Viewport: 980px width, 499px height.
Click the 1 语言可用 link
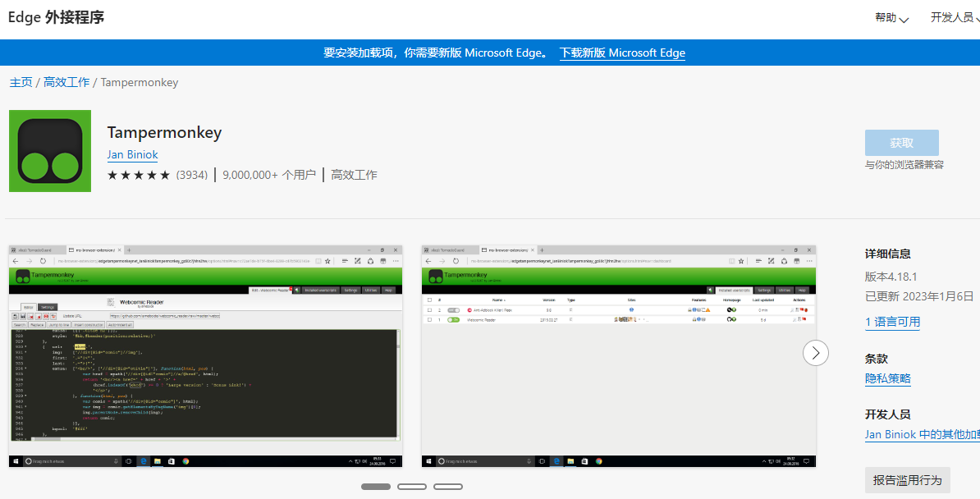(892, 322)
